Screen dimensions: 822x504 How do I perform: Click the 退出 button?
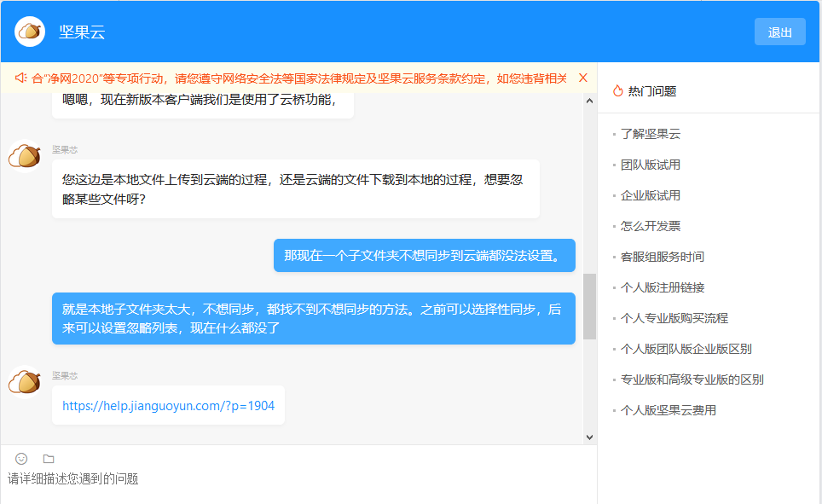(x=779, y=32)
